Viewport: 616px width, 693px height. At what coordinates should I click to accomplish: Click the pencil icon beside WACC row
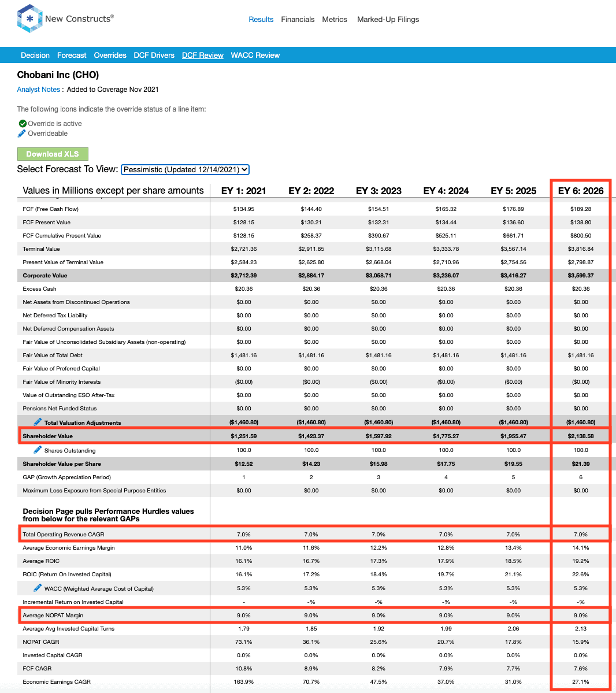pos(38,588)
